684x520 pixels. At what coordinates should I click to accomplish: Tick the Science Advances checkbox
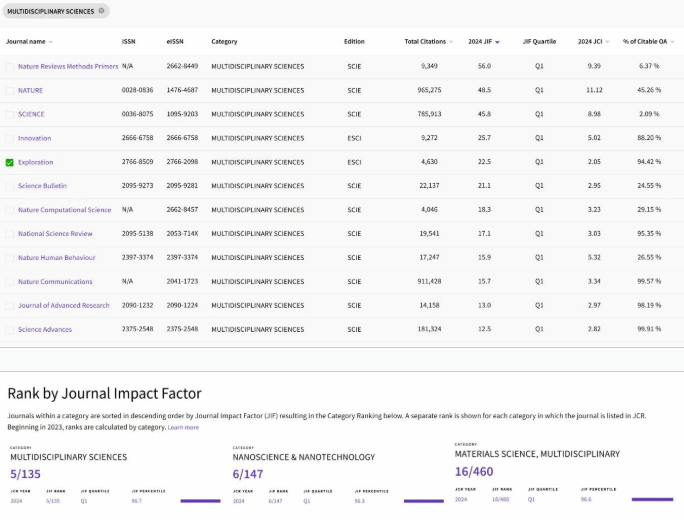click(10, 330)
